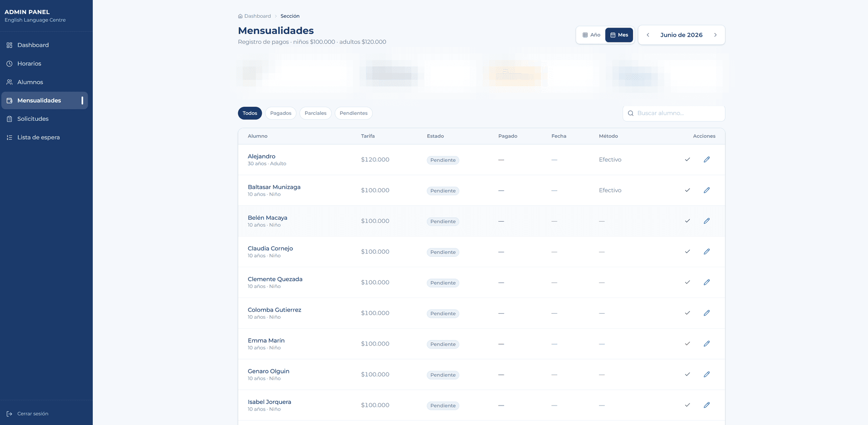
Task: Select student name Clemente Quezada
Action: pyautogui.click(x=275, y=279)
